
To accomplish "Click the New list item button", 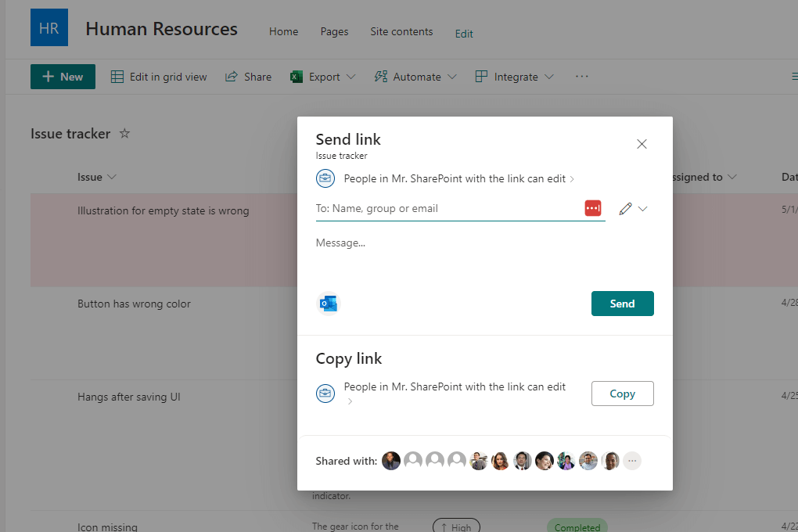I will (63, 77).
